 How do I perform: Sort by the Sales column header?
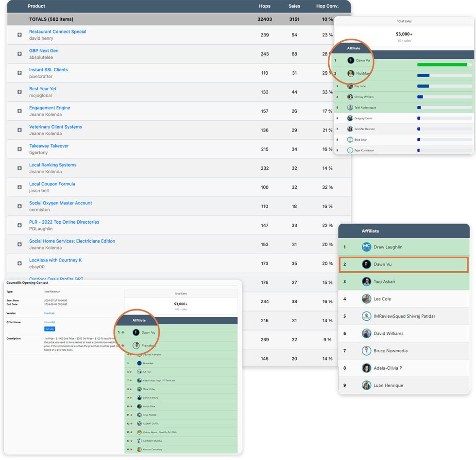294,6
